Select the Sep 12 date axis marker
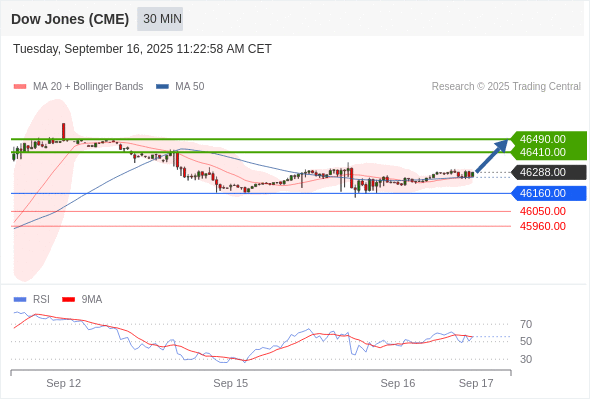590x400 pixels. (x=64, y=383)
